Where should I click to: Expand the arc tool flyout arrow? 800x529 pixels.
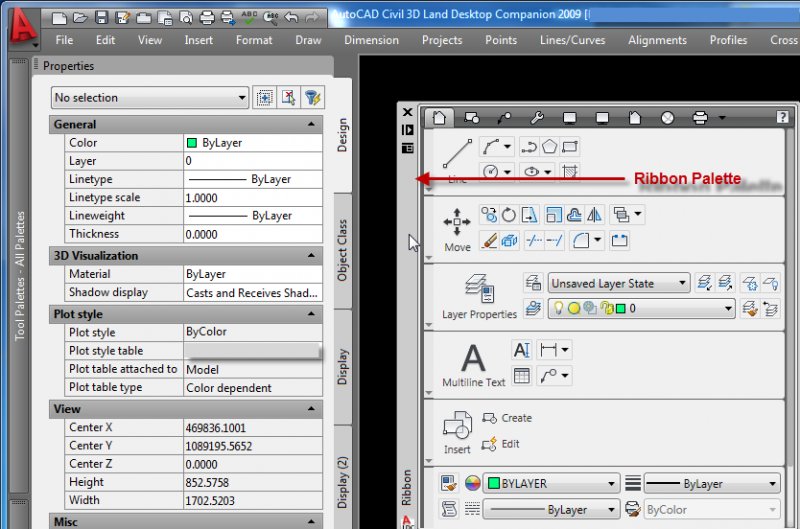[507, 147]
